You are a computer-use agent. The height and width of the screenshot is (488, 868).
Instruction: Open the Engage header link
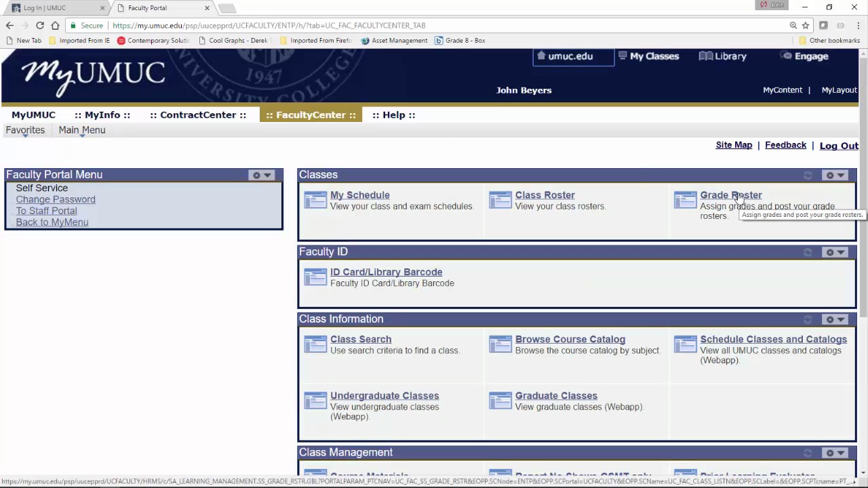click(x=806, y=56)
